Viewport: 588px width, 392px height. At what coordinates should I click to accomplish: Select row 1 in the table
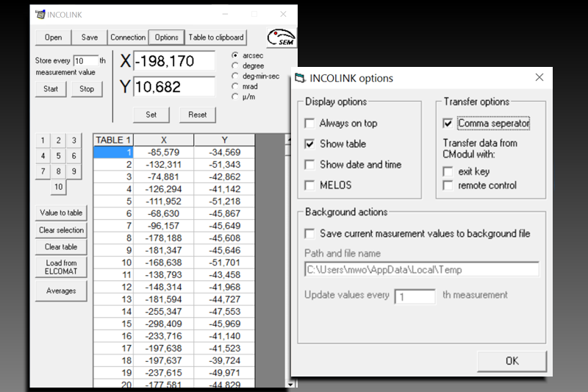(113, 152)
